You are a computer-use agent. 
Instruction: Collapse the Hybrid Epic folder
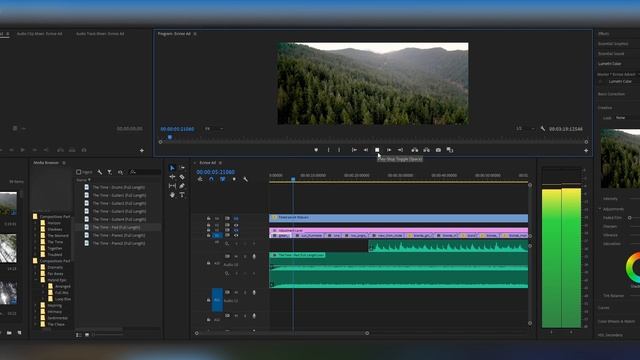[36, 280]
